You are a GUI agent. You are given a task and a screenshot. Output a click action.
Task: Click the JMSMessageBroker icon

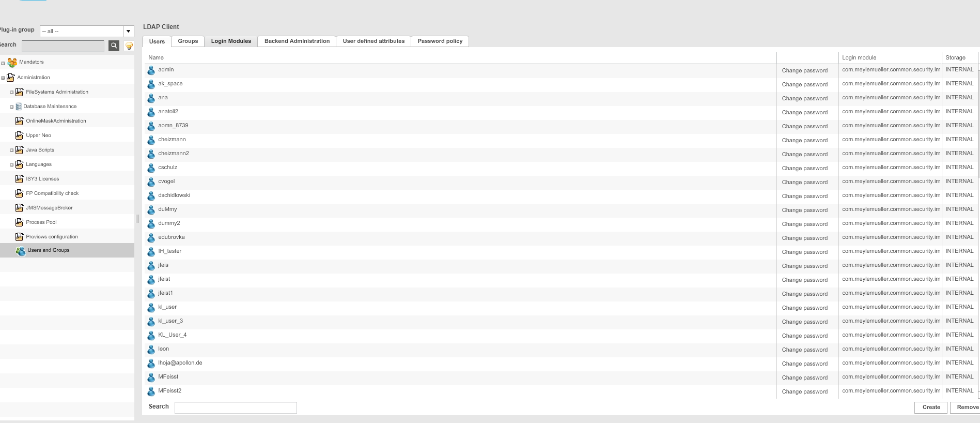point(20,208)
